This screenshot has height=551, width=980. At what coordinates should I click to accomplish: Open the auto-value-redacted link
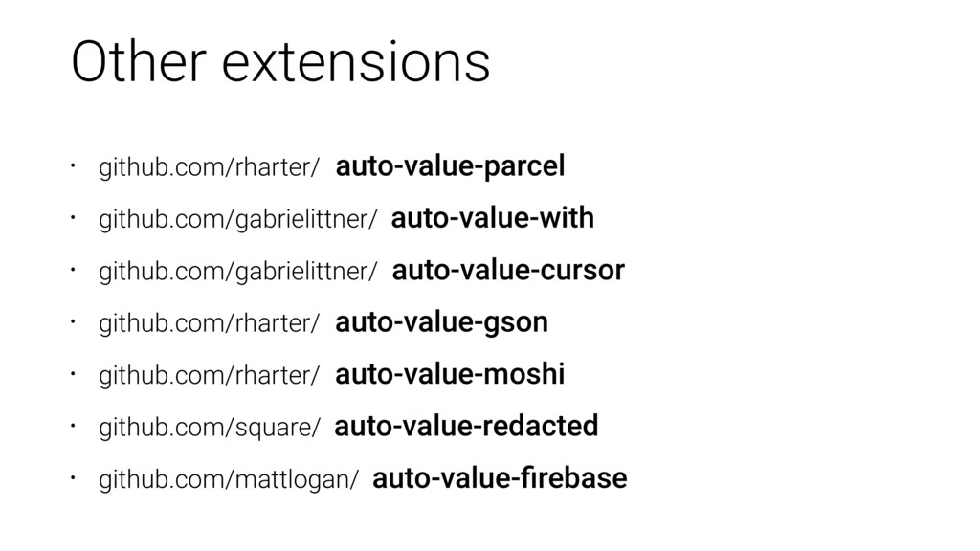[466, 426]
